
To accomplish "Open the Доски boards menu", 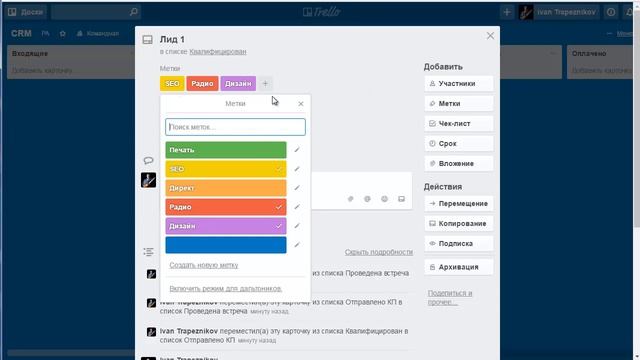I will pyautogui.click(x=26, y=12).
